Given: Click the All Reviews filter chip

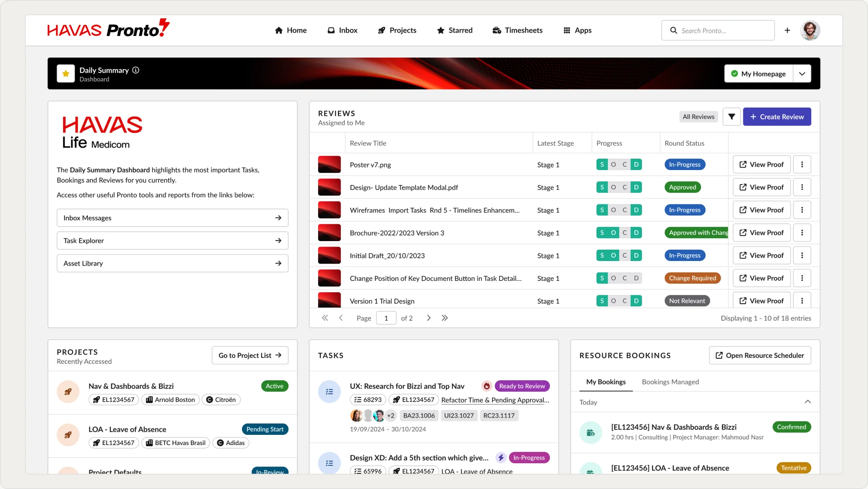Looking at the screenshot, I should pyautogui.click(x=698, y=117).
